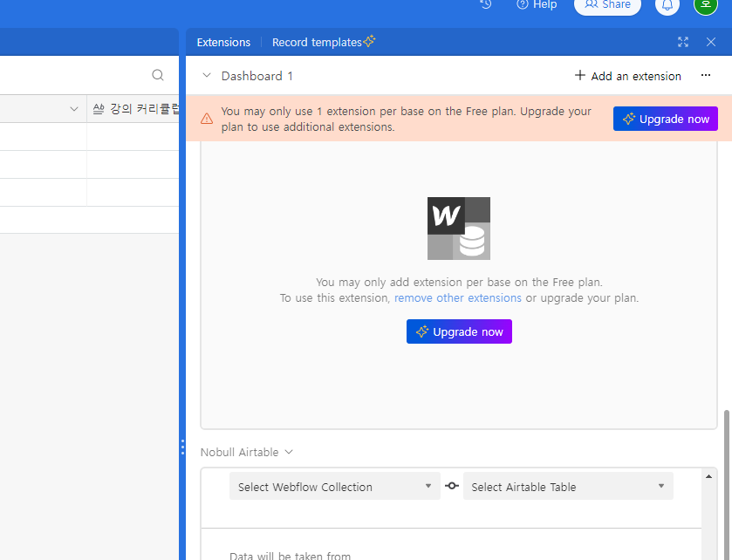Viewport: 732px width, 560px height.
Task: Open the dashboard more options ellipsis
Action: pyautogui.click(x=706, y=75)
